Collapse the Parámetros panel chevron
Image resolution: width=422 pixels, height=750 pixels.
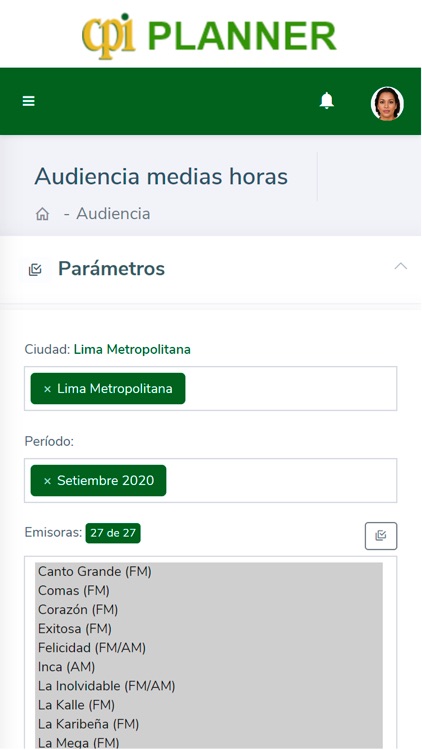[x=400, y=266]
